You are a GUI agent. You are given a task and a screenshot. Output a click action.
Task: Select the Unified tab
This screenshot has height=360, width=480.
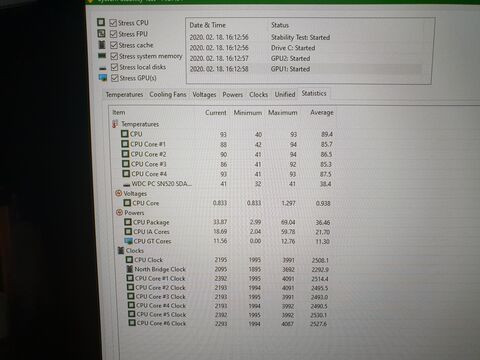[x=285, y=95]
